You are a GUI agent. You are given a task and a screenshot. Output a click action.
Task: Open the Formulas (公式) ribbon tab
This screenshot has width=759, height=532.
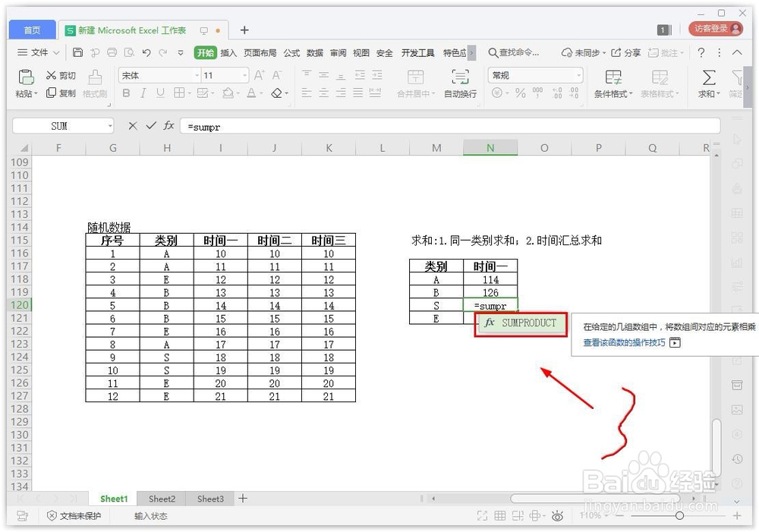(x=291, y=53)
